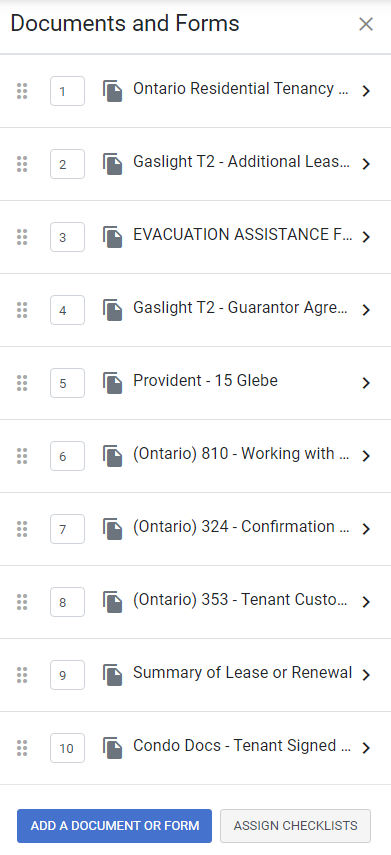Image resolution: width=391 pixels, height=855 pixels.
Task: Click ADD A DOCUMENT OR FORM button
Action: pyautogui.click(x=115, y=826)
